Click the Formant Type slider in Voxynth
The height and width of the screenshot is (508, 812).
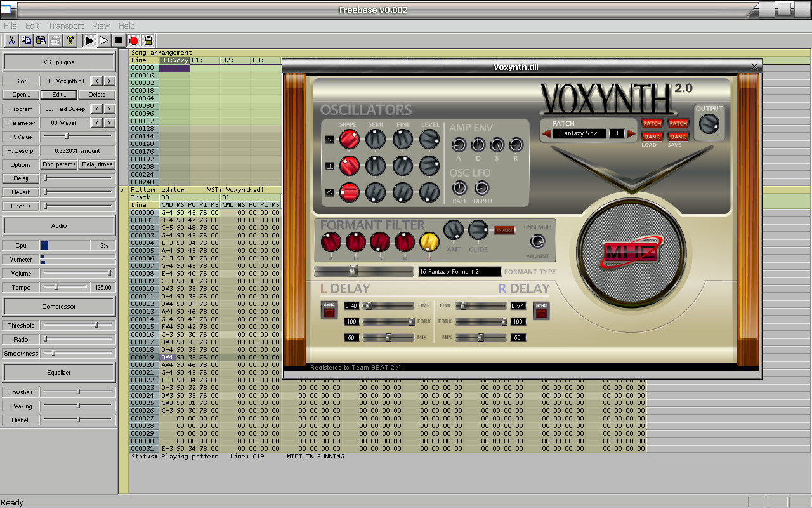click(363, 272)
